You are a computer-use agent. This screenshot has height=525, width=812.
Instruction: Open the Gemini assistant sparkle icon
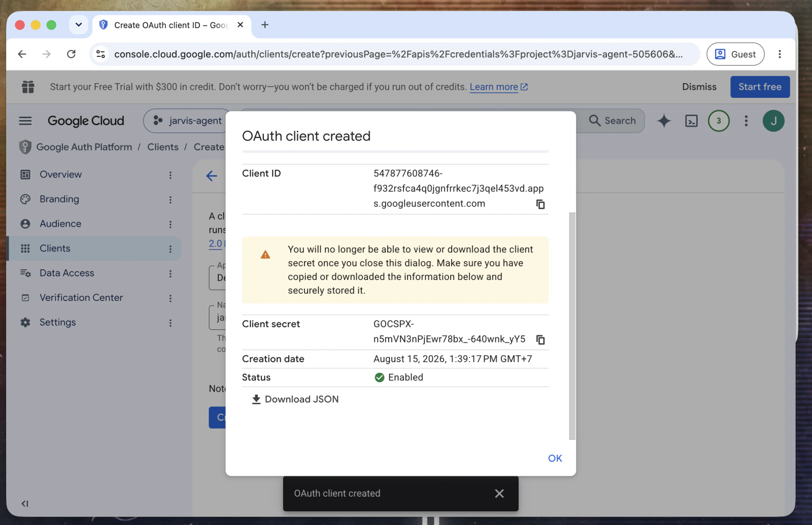coord(664,121)
